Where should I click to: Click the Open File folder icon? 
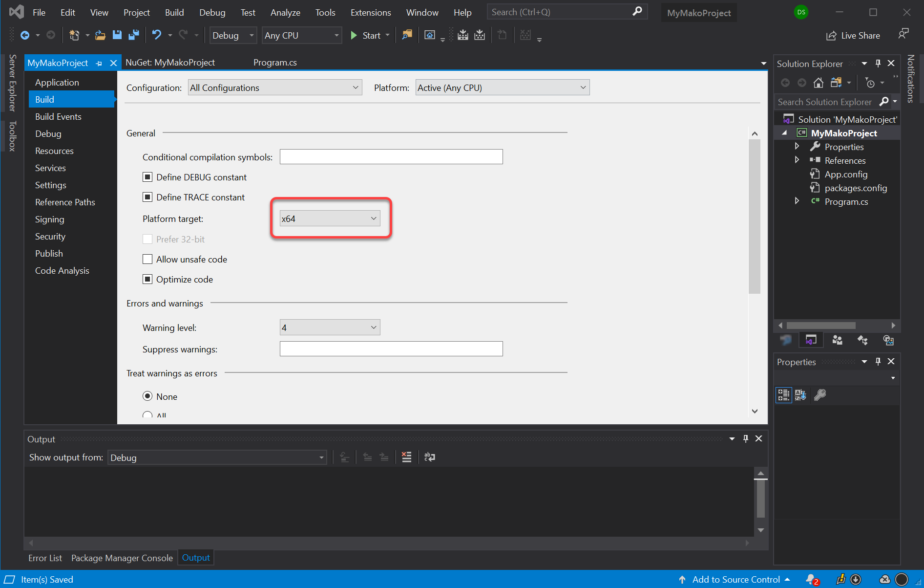click(100, 35)
